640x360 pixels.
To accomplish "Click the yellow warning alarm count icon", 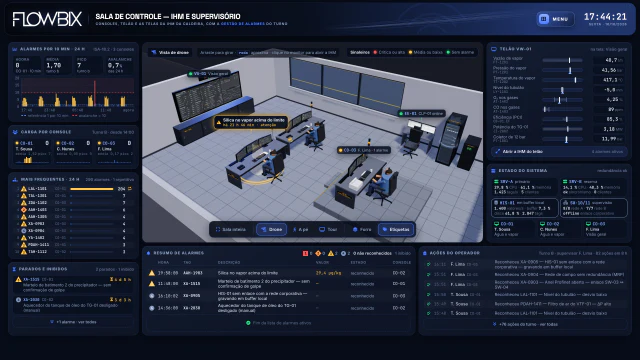I will click(331, 253).
